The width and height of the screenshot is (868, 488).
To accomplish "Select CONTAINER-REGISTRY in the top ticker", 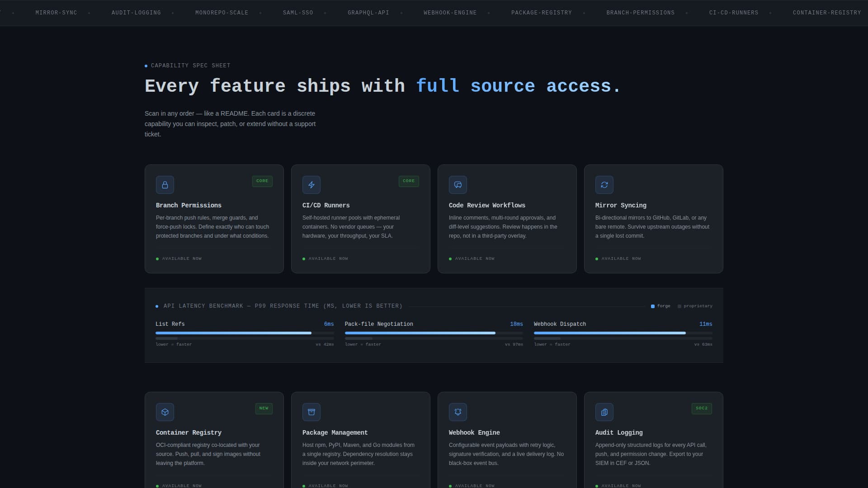I will pos(827,13).
